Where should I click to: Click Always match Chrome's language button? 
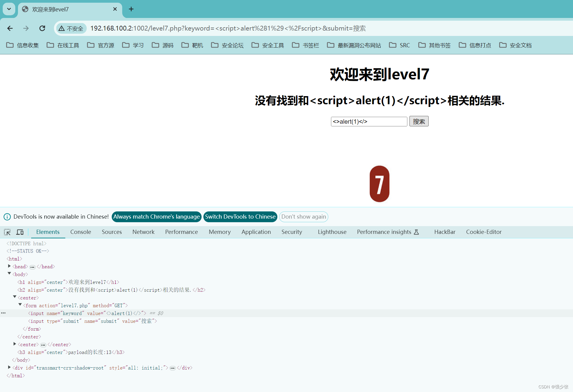[x=156, y=217]
